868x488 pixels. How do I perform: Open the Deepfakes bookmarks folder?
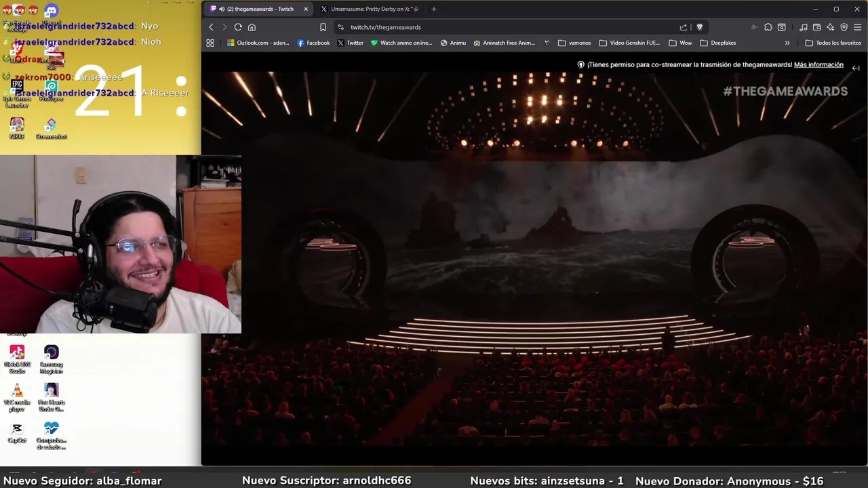(718, 43)
